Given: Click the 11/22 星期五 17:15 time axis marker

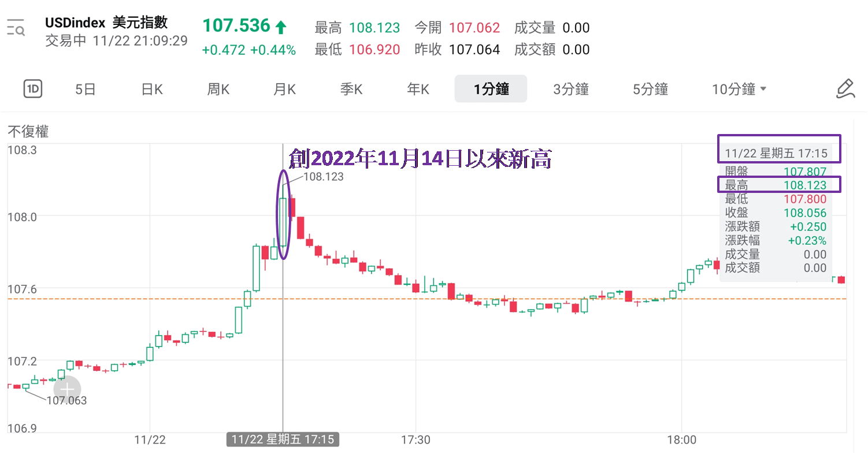Looking at the screenshot, I should pyautogui.click(x=283, y=440).
